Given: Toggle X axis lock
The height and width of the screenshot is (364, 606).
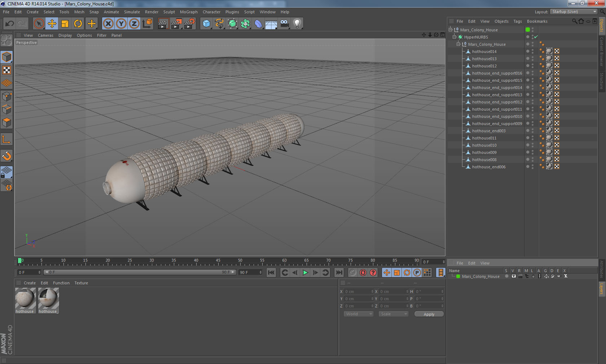Looking at the screenshot, I should point(108,24).
